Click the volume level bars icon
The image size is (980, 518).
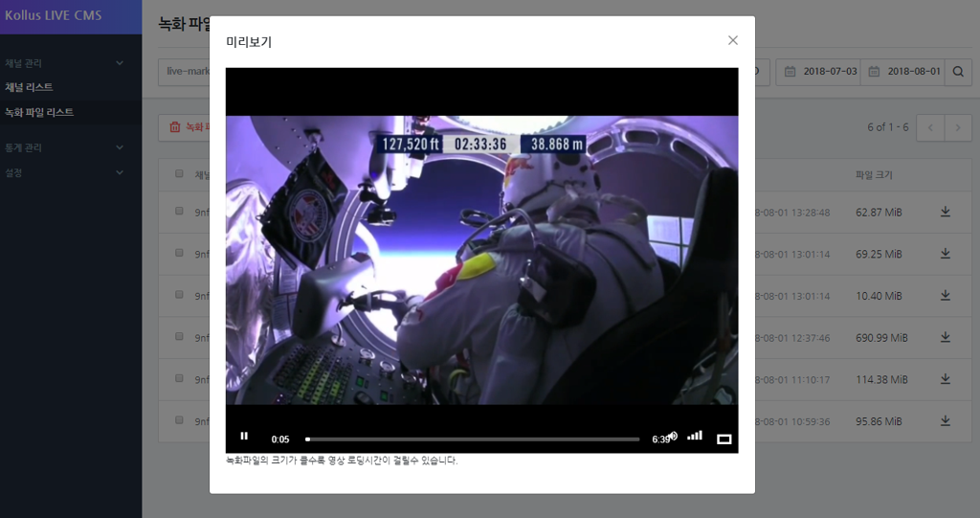(x=695, y=436)
